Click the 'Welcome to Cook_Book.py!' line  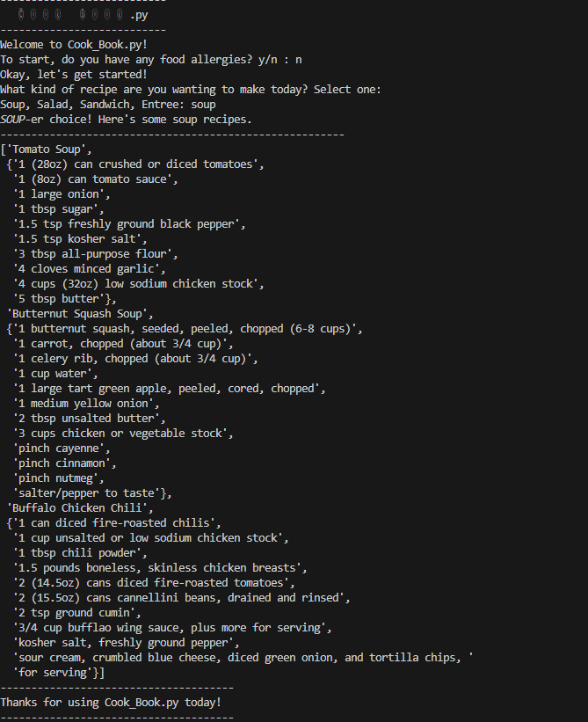pos(74,44)
